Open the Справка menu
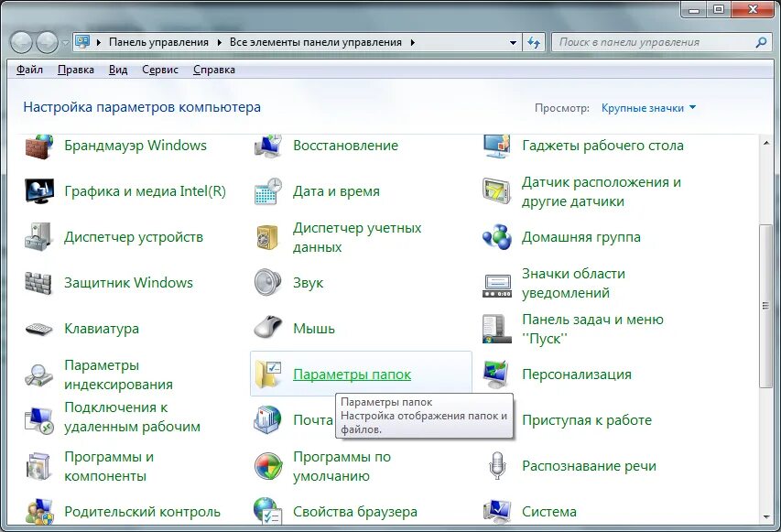The width and height of the screenshot is (781, 532). point(213,70)
